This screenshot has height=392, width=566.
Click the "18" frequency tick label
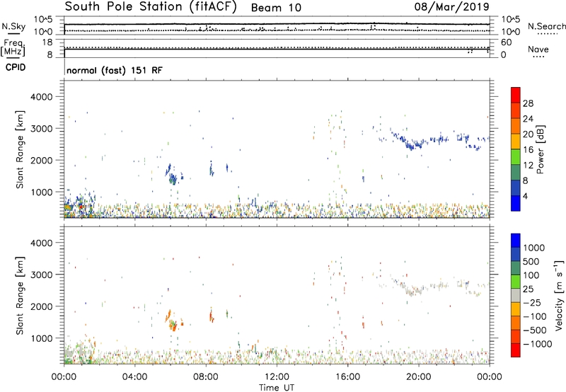(x=47, y=42)
